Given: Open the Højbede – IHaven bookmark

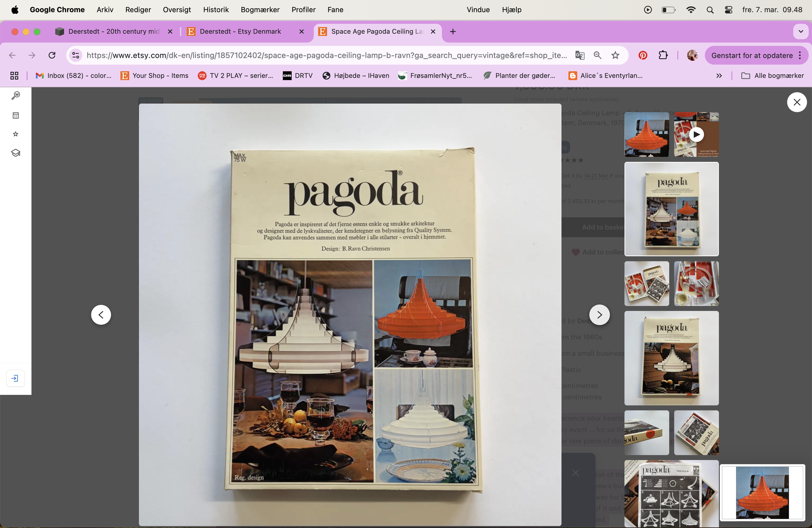Looking at the screenshot, I should click(x=356, y=75).
